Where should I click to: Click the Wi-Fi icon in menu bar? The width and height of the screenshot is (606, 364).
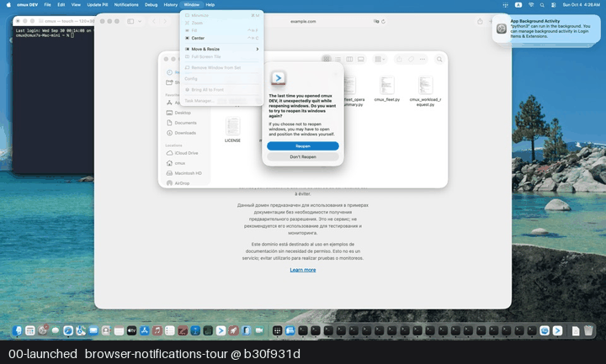coord(531,5)
